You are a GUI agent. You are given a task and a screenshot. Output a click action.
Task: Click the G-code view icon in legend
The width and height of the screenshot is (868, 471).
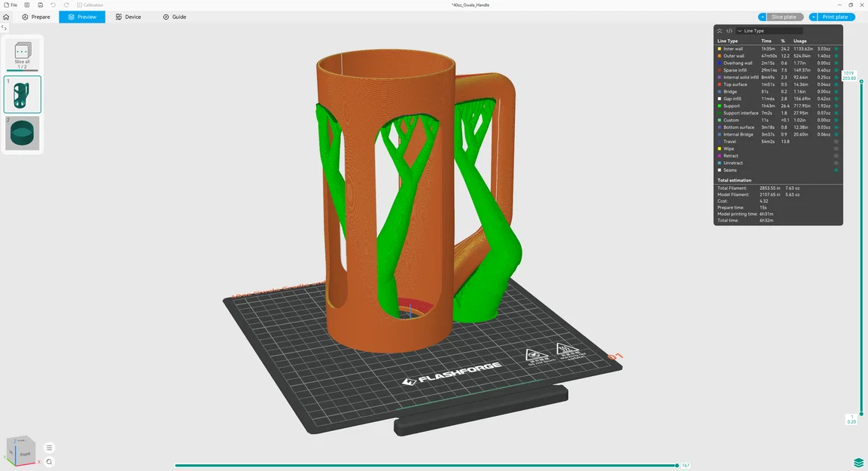[729, 31]
